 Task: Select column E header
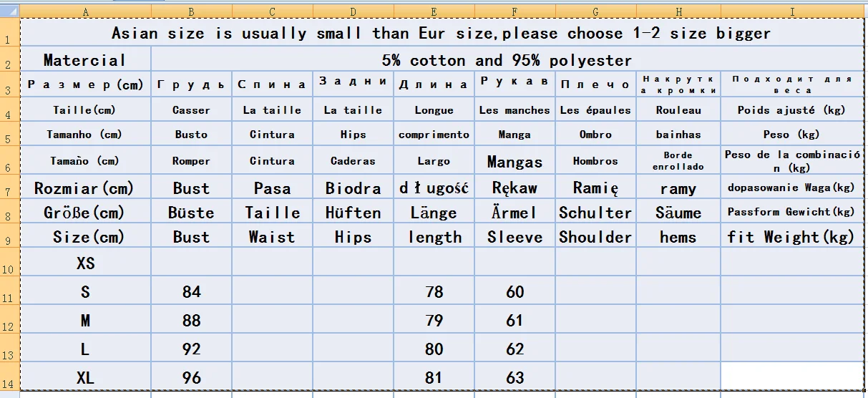pos(434,11)
